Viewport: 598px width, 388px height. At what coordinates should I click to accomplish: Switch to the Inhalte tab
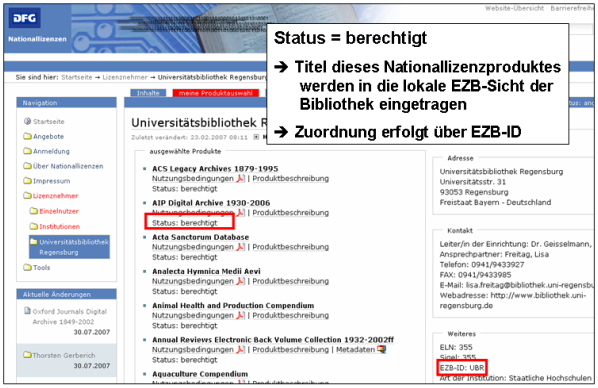tap(148, 93)
